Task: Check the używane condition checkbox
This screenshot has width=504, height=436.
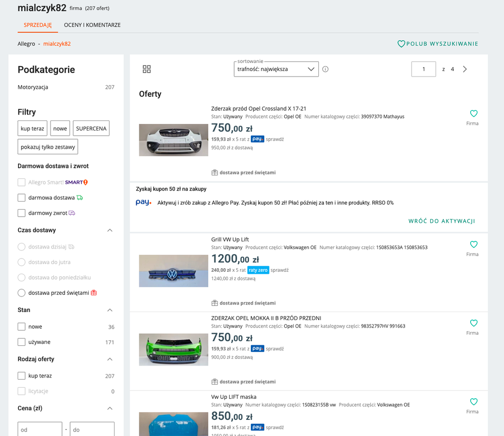Action: pyautogui.click(x=22, y=342)
